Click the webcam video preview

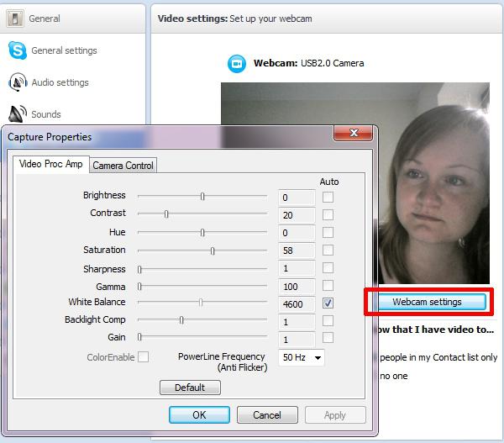coord(355,183)
